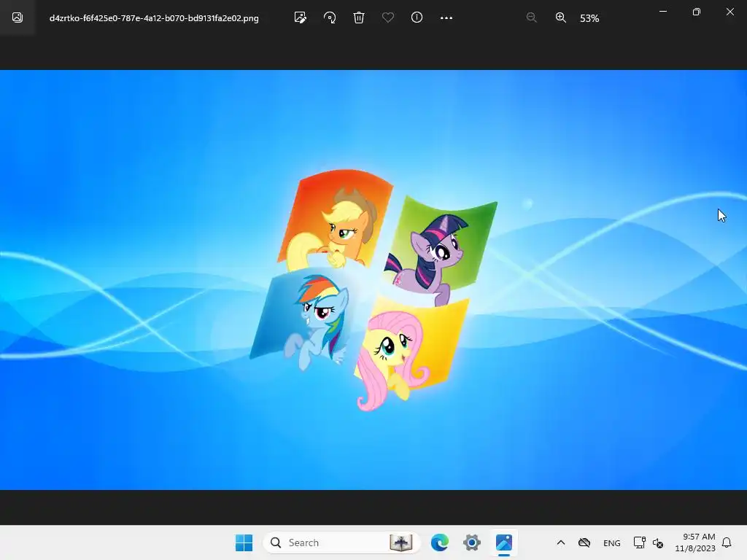Open the Windows Start menu
The width and height of the screenshot is (747, 560).
[x=244, y=542]
